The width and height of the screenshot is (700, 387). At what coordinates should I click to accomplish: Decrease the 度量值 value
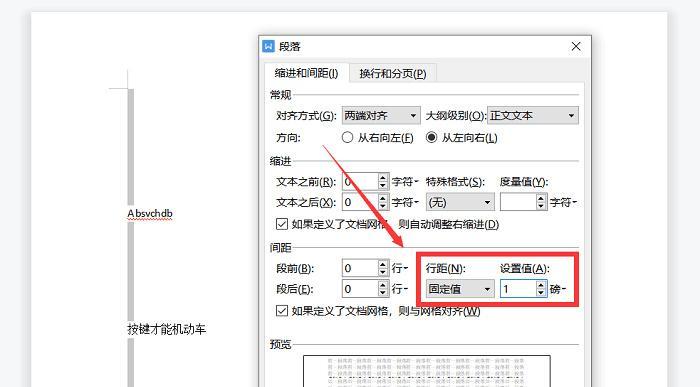click(541, 206)
